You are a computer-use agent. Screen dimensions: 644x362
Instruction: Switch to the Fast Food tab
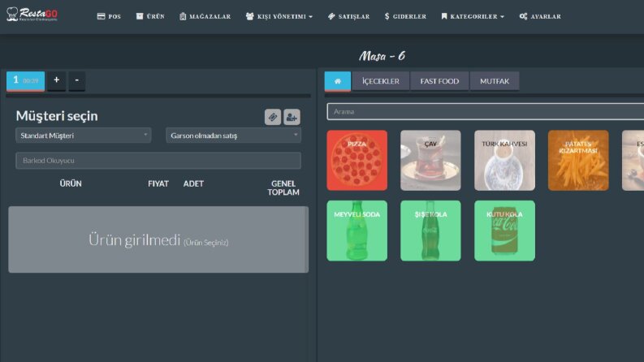pyautogui.click(x=439, y=81)
